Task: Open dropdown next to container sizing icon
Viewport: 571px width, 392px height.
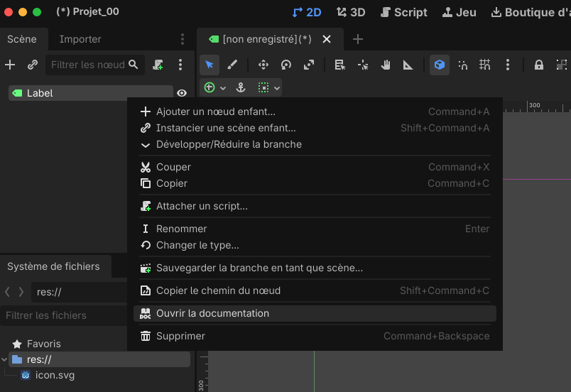Action: [x=277, y=88]
